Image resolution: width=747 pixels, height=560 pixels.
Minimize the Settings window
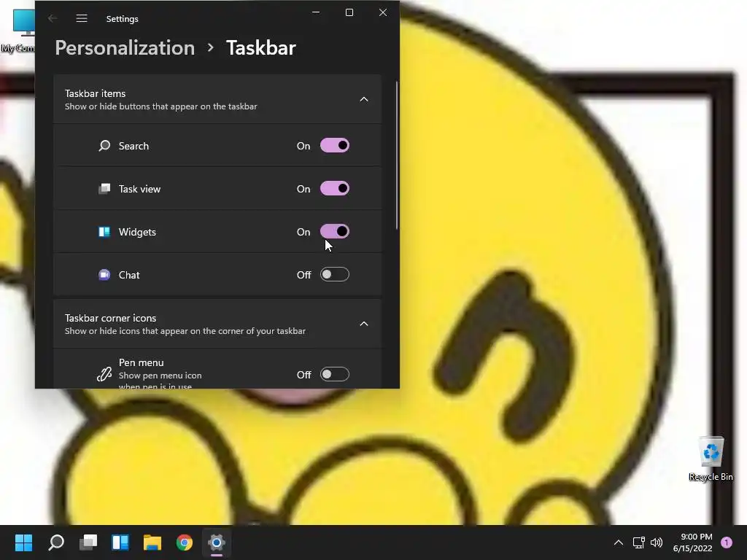click(316, 12)
